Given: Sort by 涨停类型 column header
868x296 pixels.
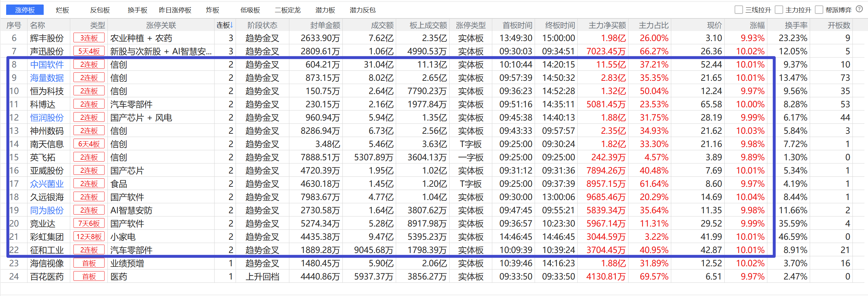Looking at the screenshot, I should pos(471,25).
